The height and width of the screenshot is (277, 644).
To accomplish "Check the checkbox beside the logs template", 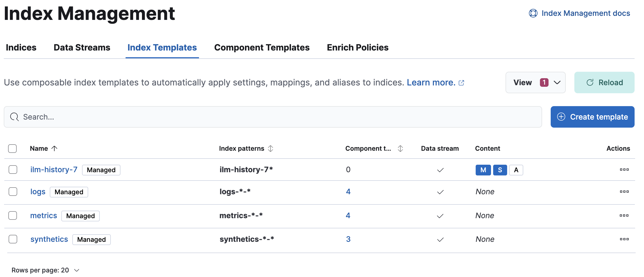I will point(12,192).
